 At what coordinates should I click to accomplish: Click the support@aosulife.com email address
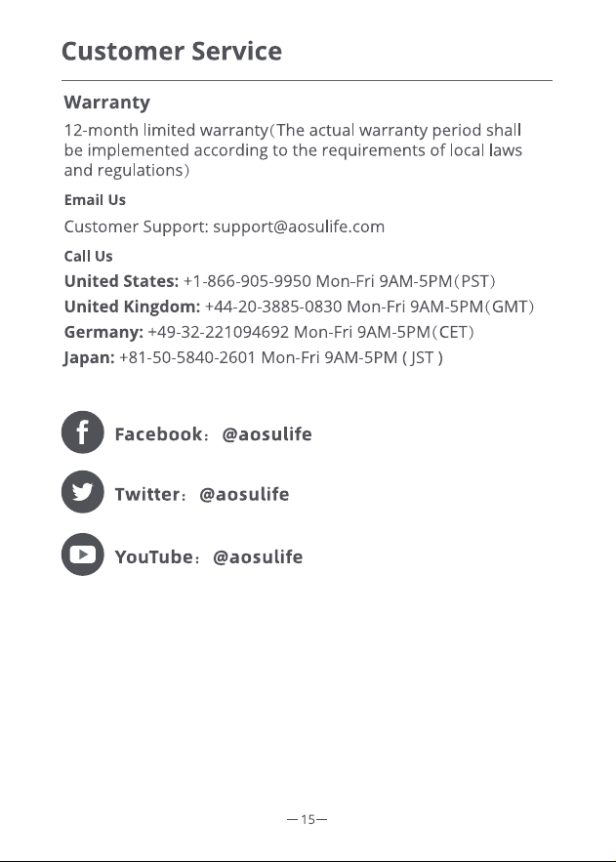pyautogui.click(x=299, y=226)
